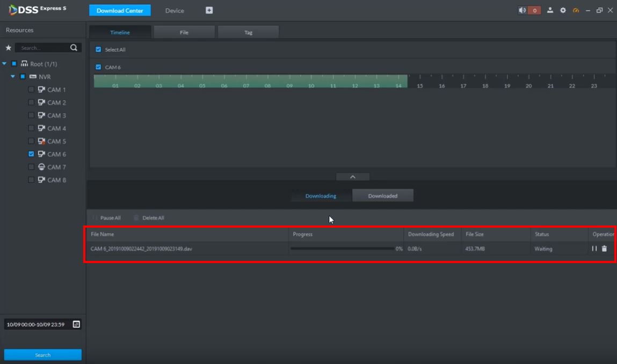Check the CAM 2 checkbox
The width and height of the screenshot is (617, 364).
(x=31, y=103)
